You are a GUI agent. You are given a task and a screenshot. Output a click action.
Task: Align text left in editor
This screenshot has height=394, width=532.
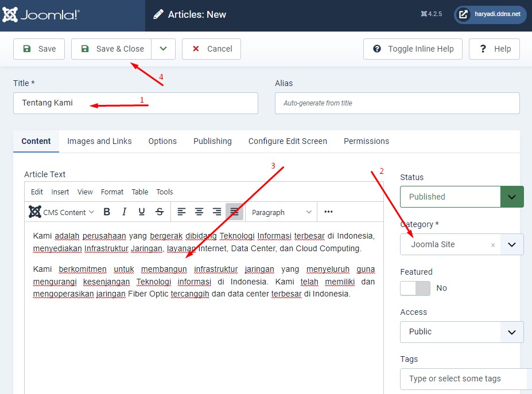[181, 212]
